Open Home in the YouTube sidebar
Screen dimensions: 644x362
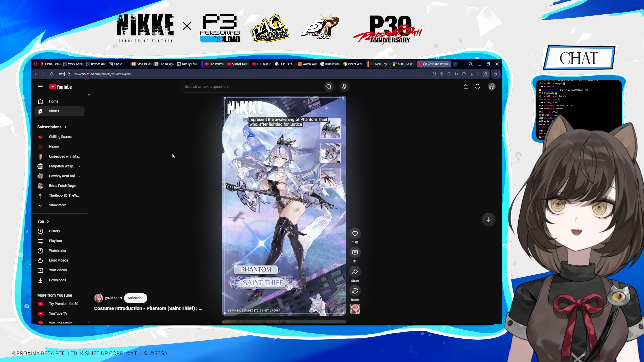pyautogui.click(x=59, y=101)
